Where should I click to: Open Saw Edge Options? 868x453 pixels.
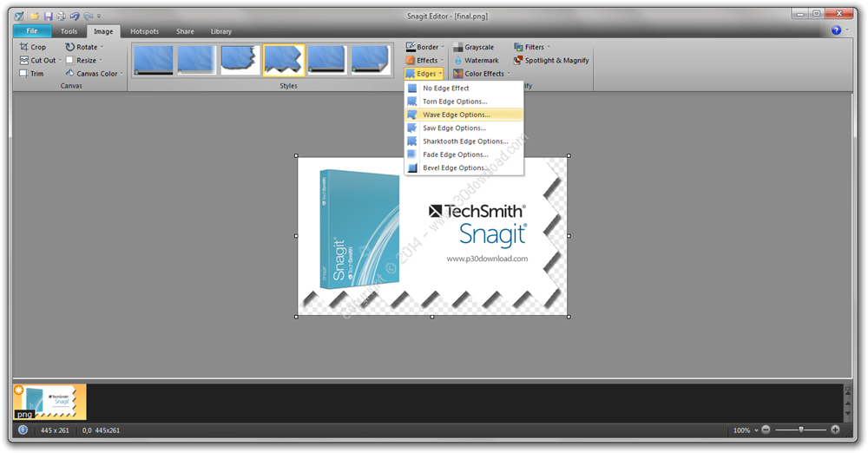(x=464, y=128)
